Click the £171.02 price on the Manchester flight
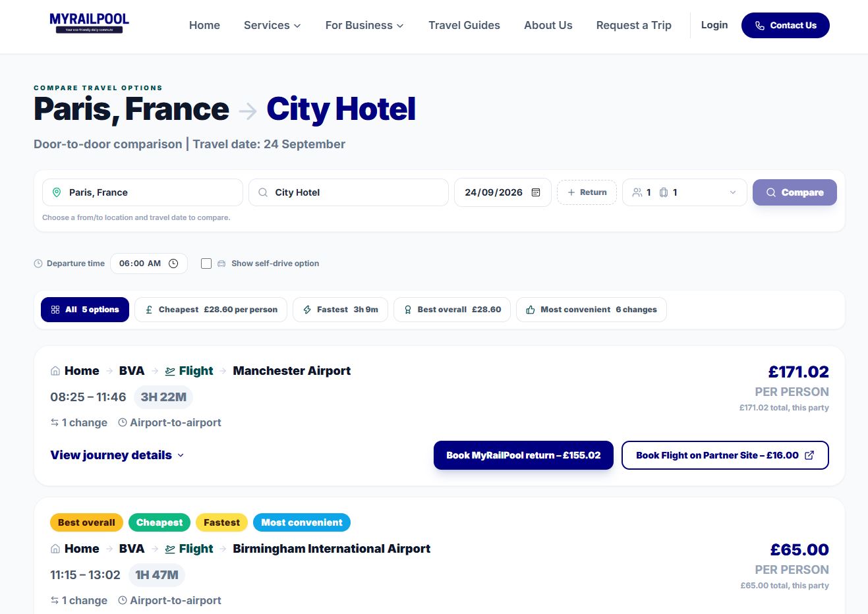This screenshot has height=614, width=868. coord(799,372)
